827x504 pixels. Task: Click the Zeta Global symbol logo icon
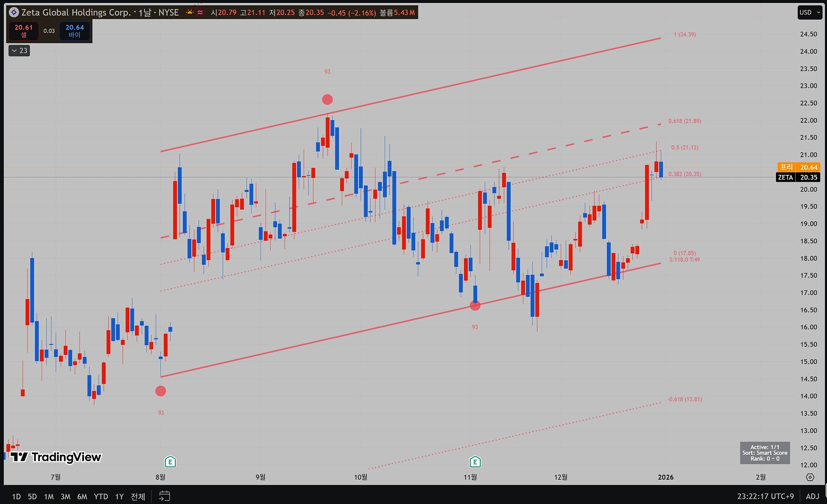click(14, 12)
